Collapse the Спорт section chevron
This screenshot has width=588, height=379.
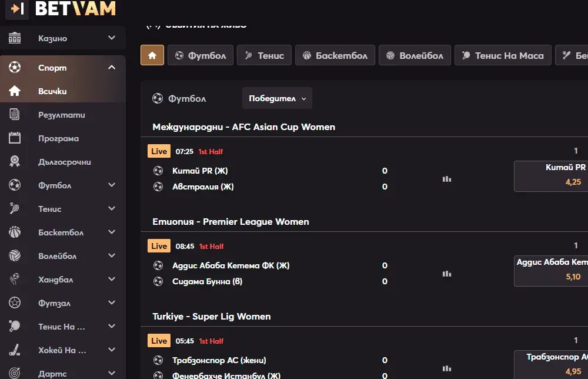pyautogui.click(x=111, y=68)
